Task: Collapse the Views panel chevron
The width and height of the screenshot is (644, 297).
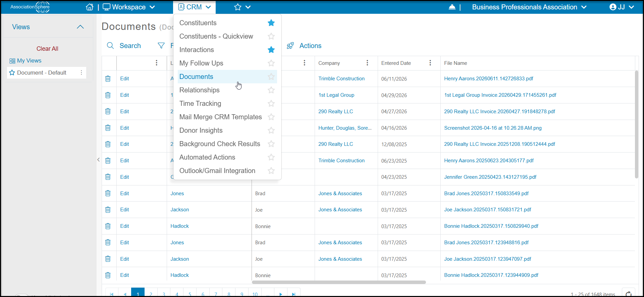Action: (x=80, y=27)
